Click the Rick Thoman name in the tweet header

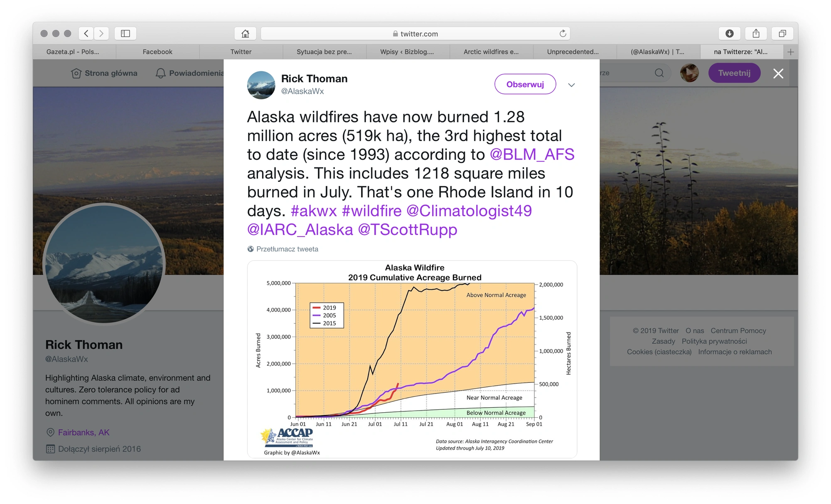coord(314,79)
